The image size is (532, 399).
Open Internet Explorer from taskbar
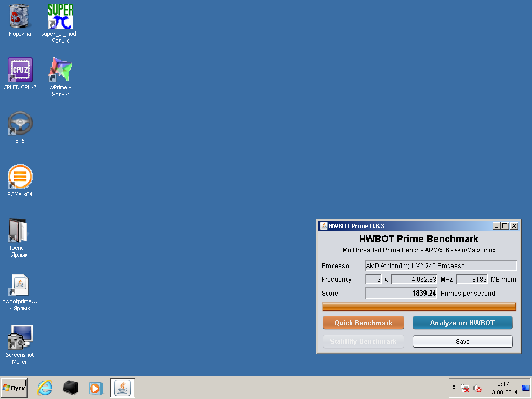pos(45,388)
